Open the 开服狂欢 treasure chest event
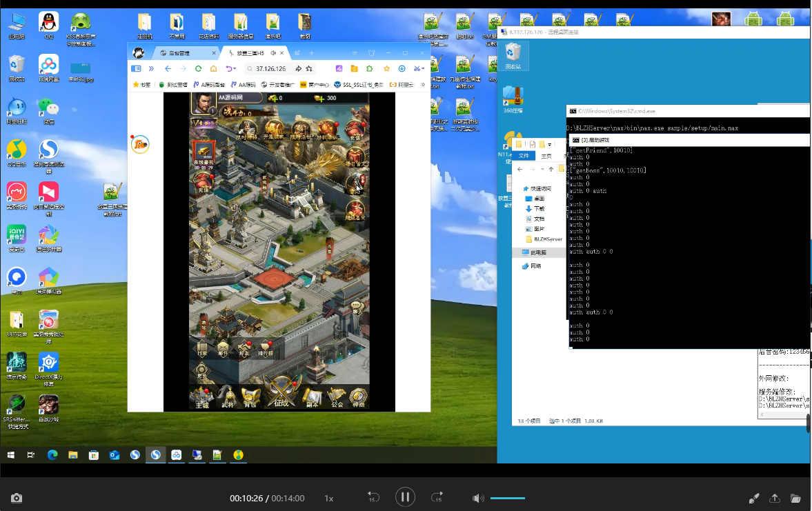Image resolution: width=812 pixels, height=511 pixels. pyautogui.click(x=273, y=130)
